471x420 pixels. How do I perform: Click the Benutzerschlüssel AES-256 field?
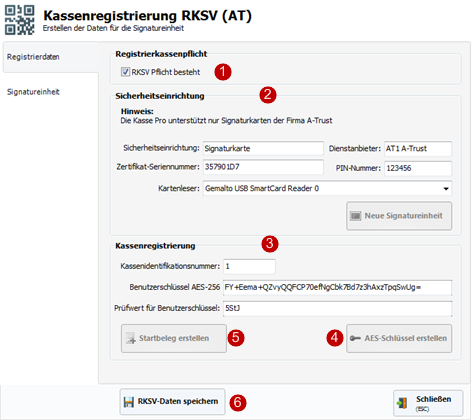coord(338,287)
